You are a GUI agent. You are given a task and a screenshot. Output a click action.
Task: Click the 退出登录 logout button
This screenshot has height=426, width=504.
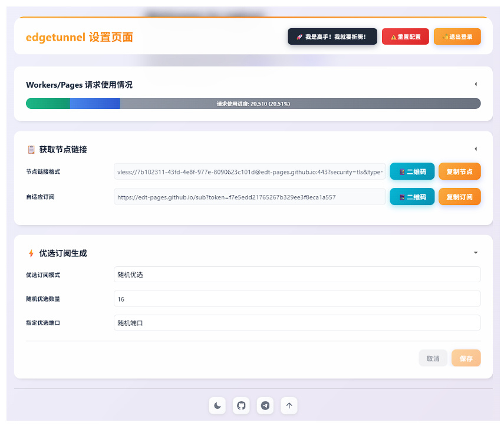coord(457,37)
